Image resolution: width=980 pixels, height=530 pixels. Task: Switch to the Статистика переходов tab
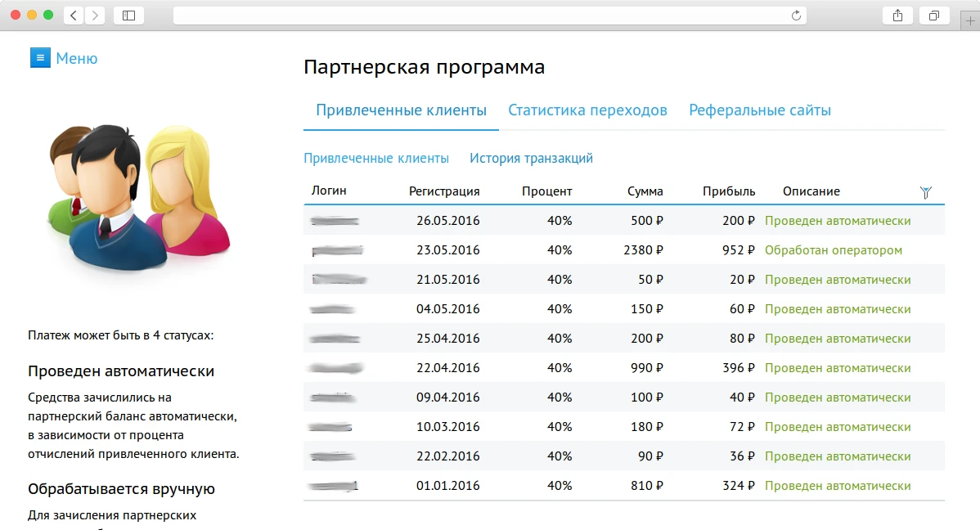pos(587,110)
